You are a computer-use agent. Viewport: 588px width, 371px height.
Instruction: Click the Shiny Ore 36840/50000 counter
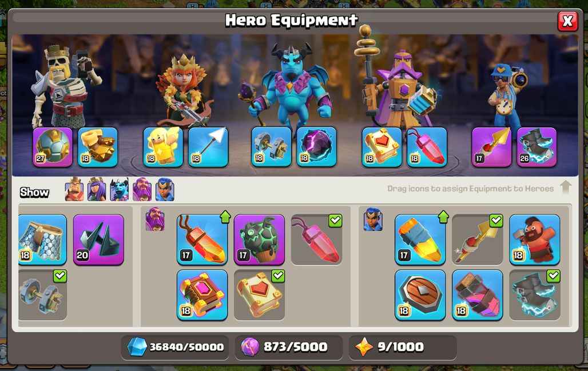tap(175, 347)
